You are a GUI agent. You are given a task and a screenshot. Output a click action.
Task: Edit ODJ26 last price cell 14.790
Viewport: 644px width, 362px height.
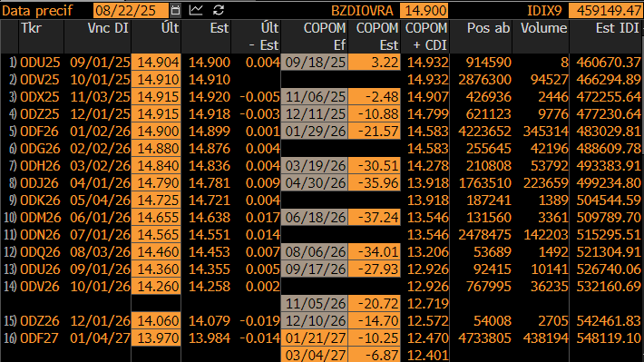point(156,183)
